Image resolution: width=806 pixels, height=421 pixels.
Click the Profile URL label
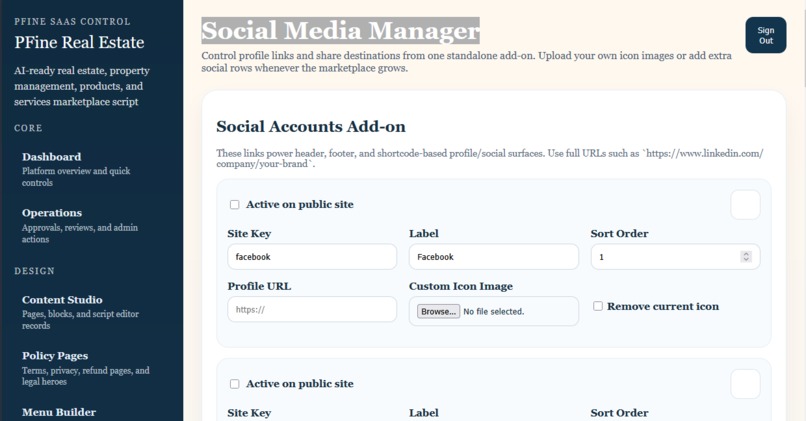[x=259, y=286]
